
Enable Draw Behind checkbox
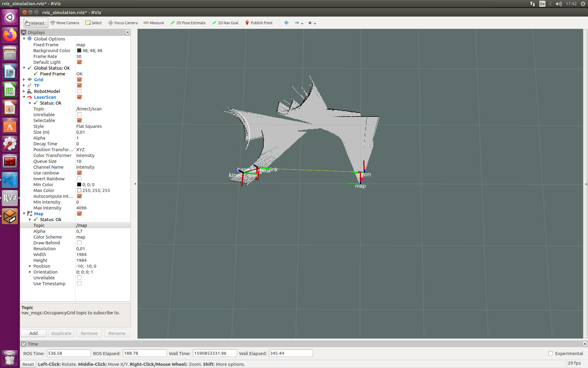tap(79, 243)
